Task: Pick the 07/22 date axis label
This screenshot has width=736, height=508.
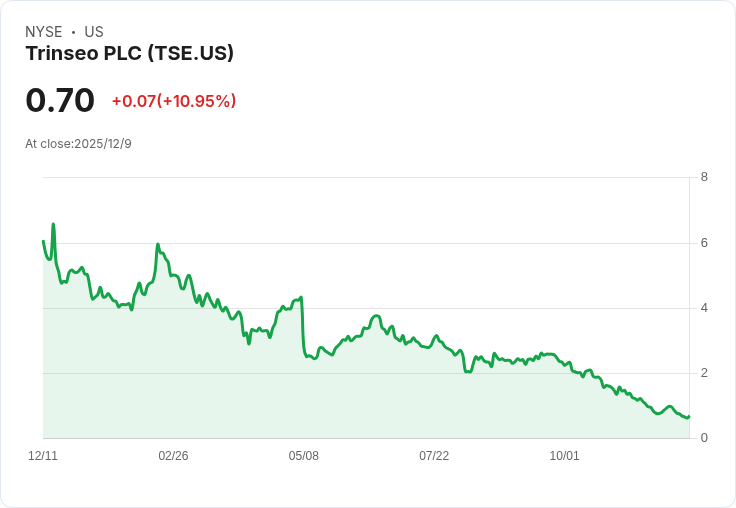Action: [434, 456]
